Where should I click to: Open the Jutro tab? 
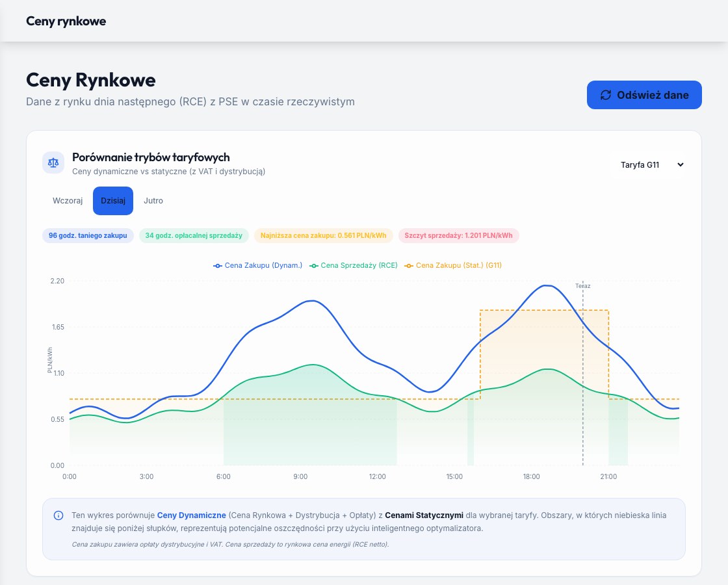[x=153, y=201]
